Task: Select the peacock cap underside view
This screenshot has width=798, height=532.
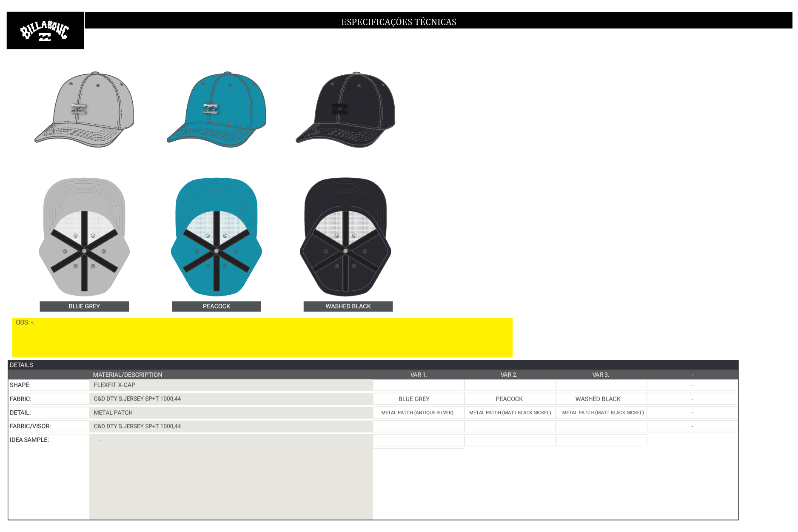Action: [217, 237]
